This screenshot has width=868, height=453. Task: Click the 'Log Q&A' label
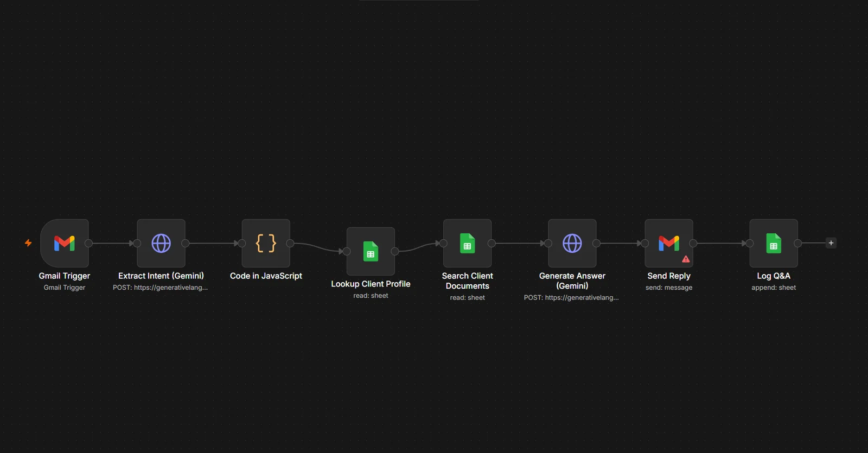pos(774,276)
